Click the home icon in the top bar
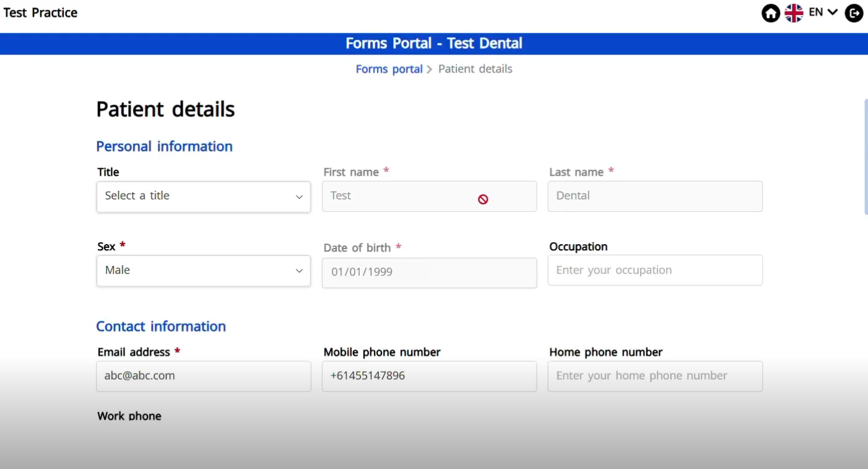 770,12
